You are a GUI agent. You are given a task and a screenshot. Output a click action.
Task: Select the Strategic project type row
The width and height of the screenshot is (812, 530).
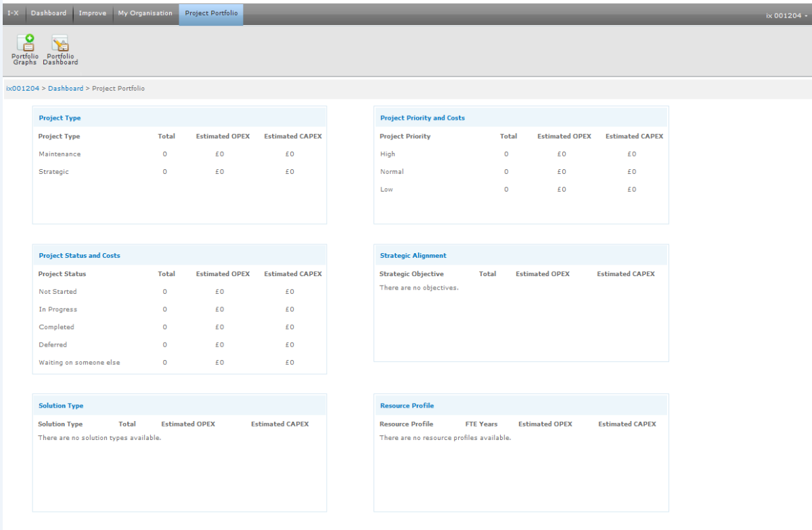[53, 171]
